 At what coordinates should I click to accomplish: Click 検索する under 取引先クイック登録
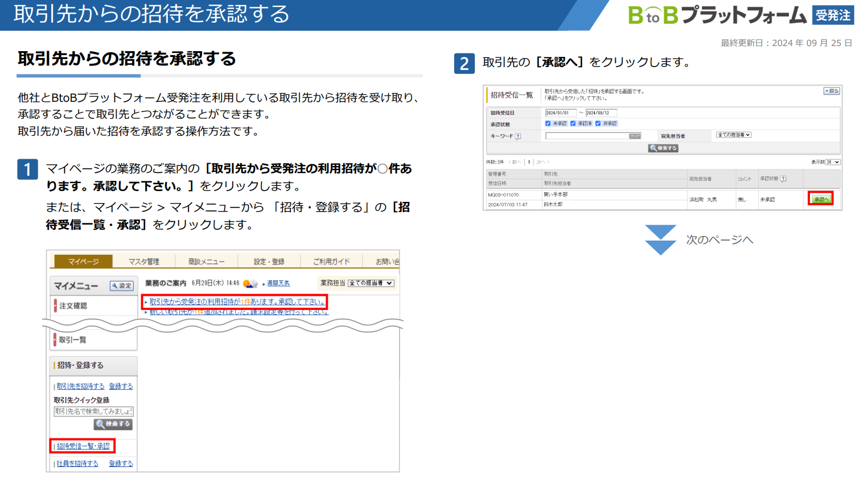click(113, 424)
